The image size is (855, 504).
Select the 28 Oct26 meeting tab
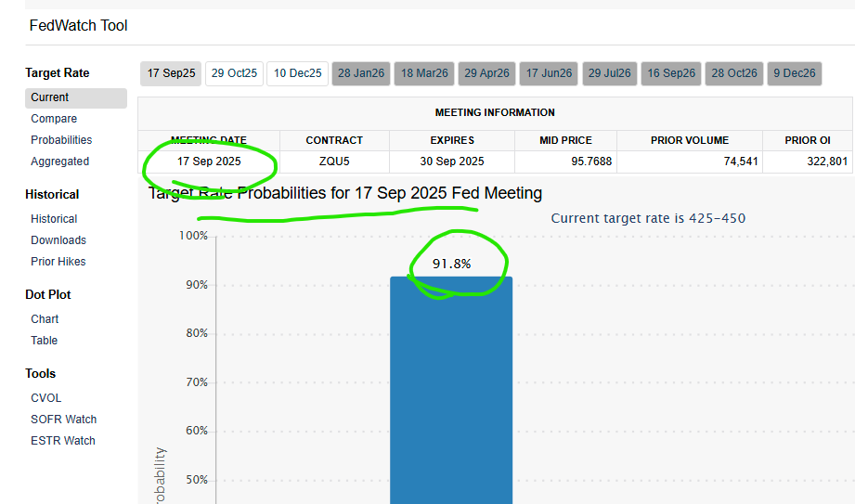pyautogui.click(x=734, y=73)
